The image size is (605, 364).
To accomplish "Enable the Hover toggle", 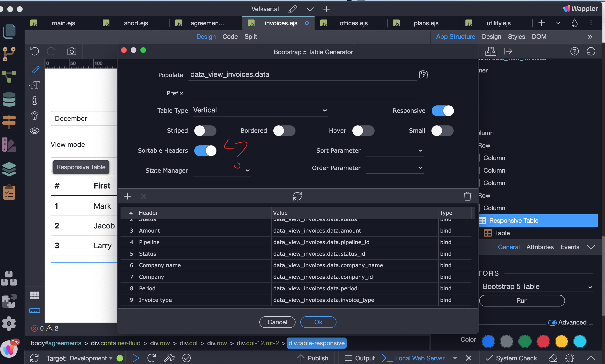I will (x=363, y=130).
